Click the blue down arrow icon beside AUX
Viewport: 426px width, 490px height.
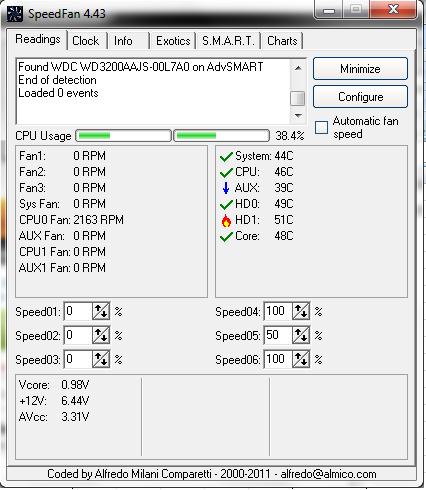(226, 188)
